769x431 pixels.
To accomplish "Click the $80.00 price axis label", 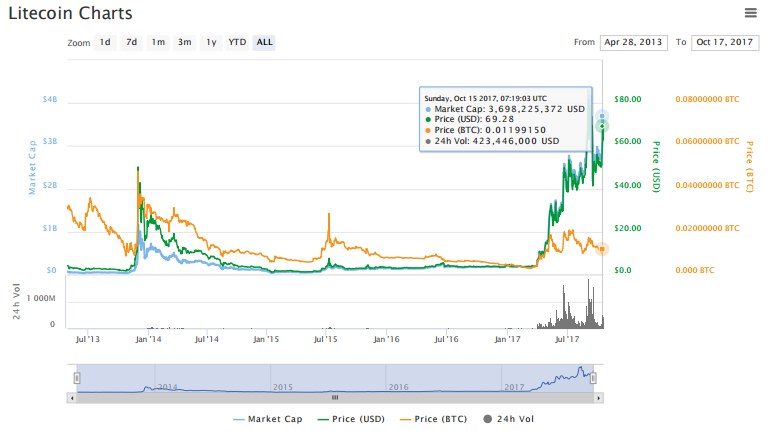I will click(x=627, y=99).
